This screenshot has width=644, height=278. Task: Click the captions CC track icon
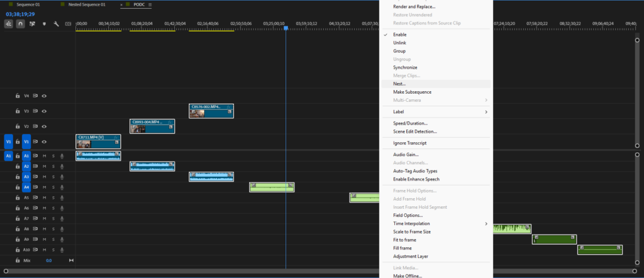pos(68,24)
